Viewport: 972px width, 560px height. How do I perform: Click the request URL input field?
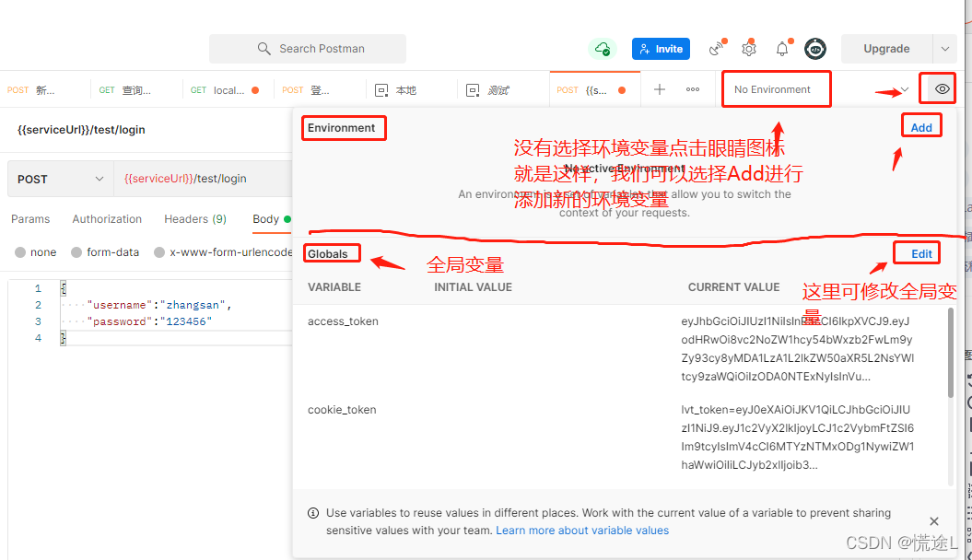coord(204,179)
